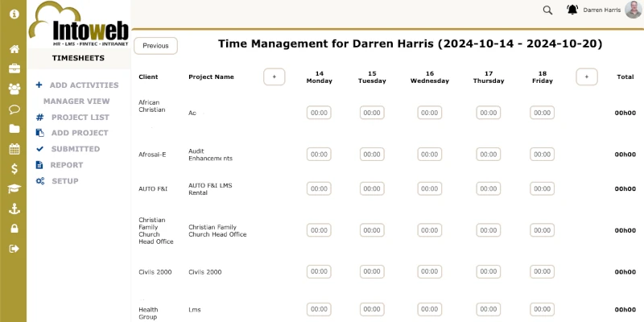The height and width of the screenshot is (322, 644).
Task: Click Friday time field for Health Group
Action: pos(542,309)
